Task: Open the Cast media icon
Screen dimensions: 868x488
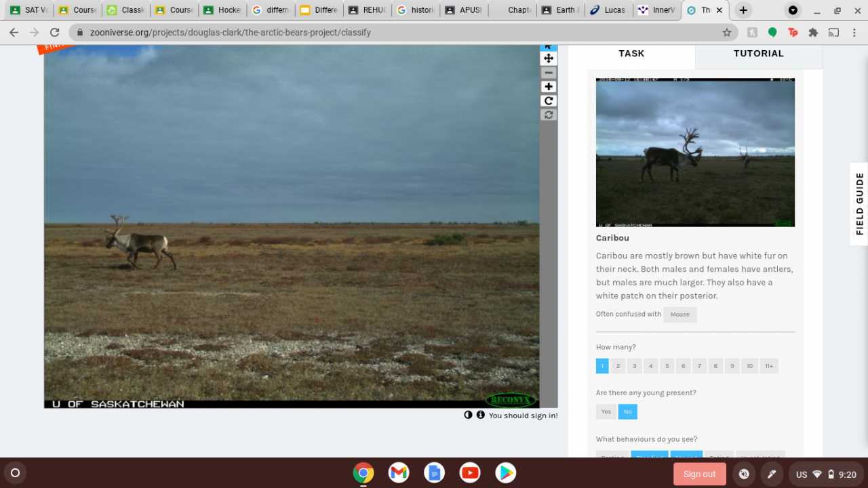Action: coord(833,33)
